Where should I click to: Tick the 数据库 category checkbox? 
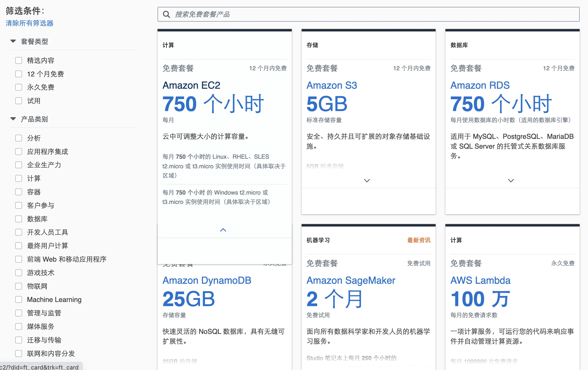[x=19, y=219]
